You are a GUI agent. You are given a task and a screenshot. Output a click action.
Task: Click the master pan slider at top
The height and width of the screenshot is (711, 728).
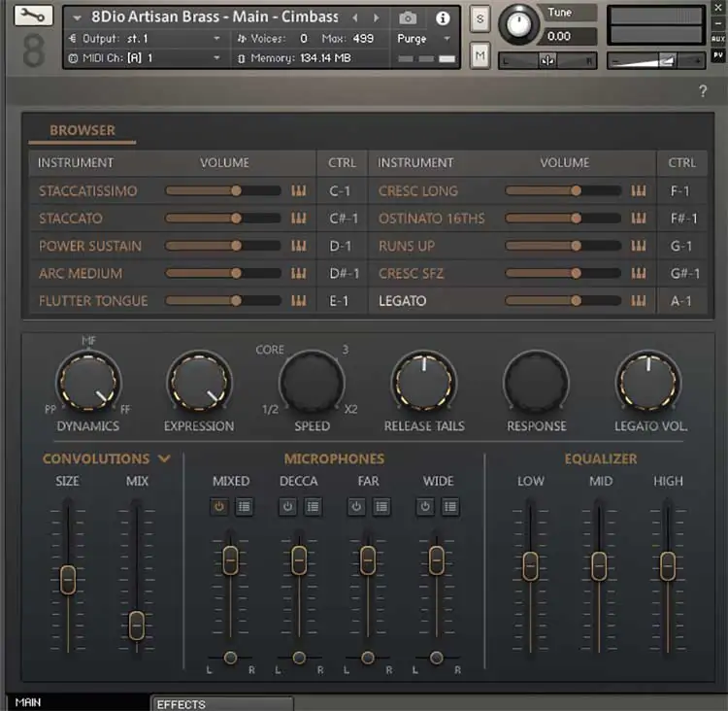click(547, 60)
